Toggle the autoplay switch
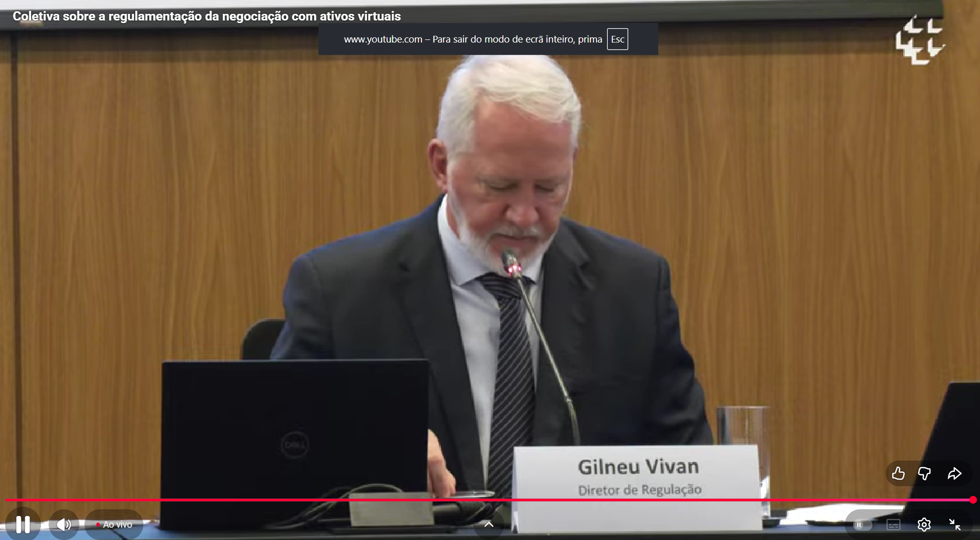The width and height of the screenshot is (980, 540). pos(860,525)
